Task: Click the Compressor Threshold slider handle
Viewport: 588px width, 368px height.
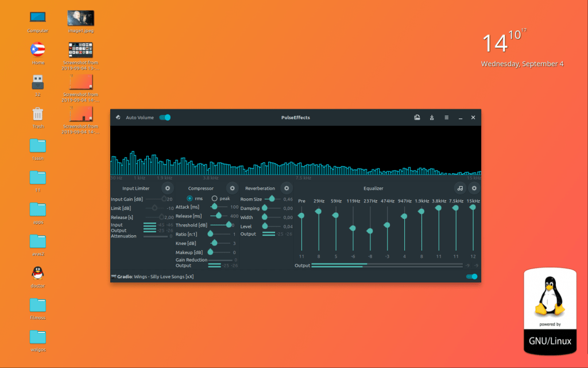Action: 229,225
